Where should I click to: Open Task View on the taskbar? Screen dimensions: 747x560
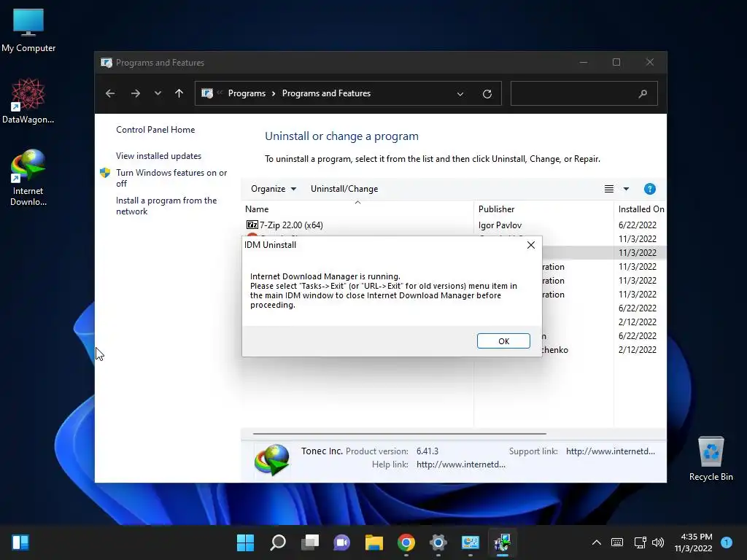tap(310, 542)
